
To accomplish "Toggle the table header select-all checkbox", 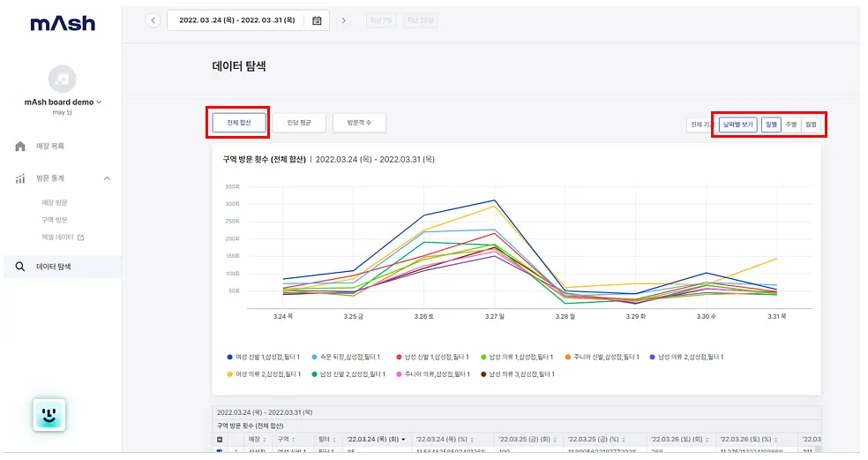I will pyautogui.click(x=220, y=440).
